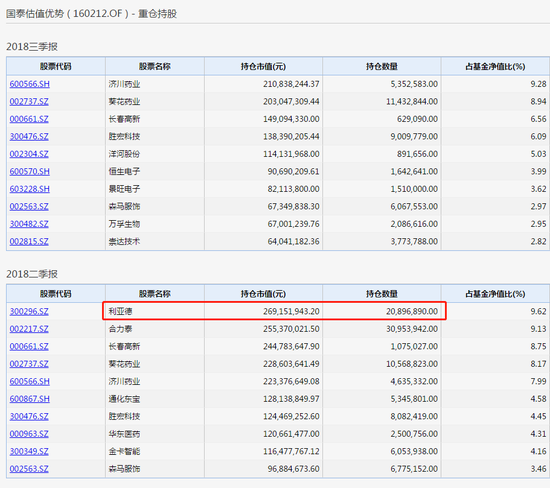Select stock name 恒生电子
Image resolution: width=550 pixels, height=488 pixels.
(x=124, y=172)
